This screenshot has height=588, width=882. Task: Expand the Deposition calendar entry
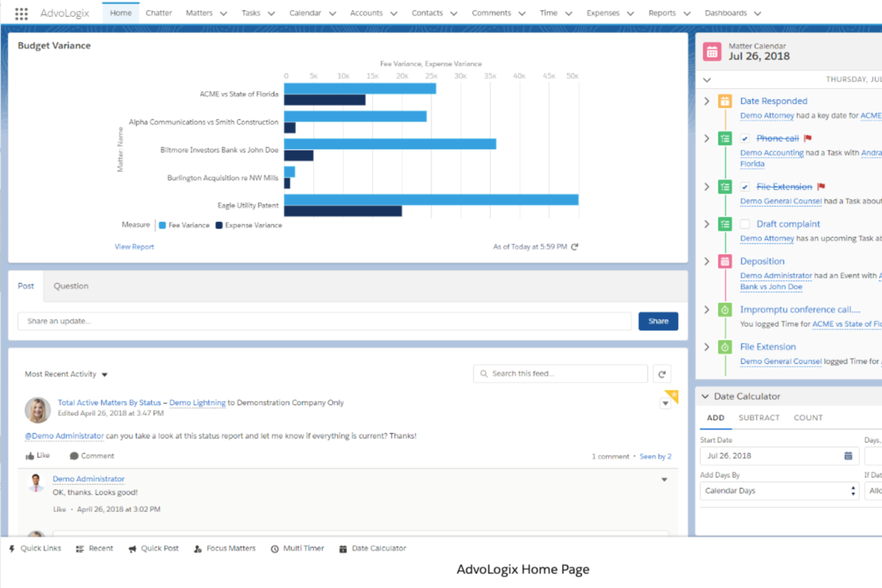706,261
